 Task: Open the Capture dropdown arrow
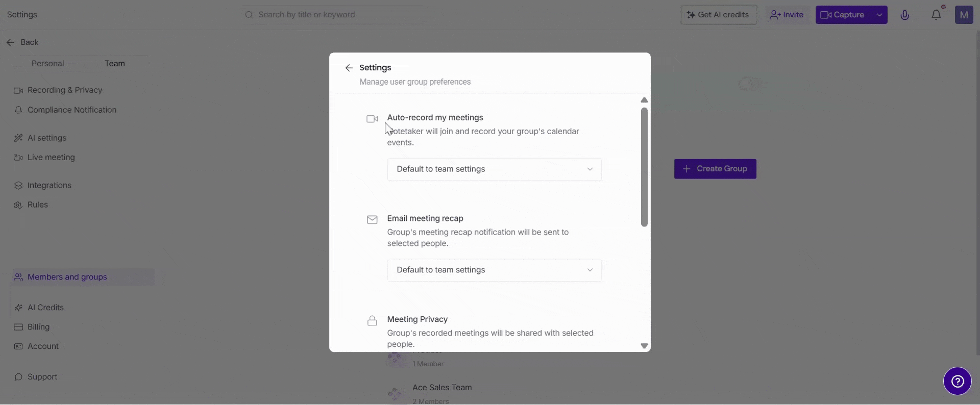[879, 15]
